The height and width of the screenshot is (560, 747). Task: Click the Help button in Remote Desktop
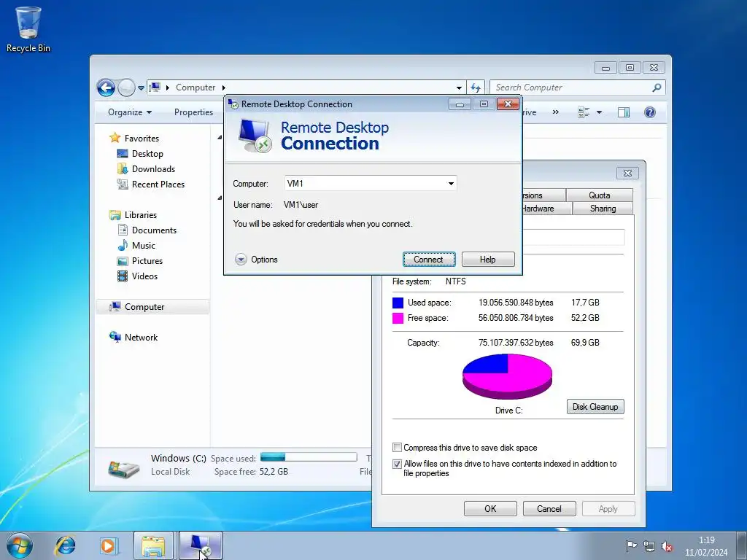488,260
